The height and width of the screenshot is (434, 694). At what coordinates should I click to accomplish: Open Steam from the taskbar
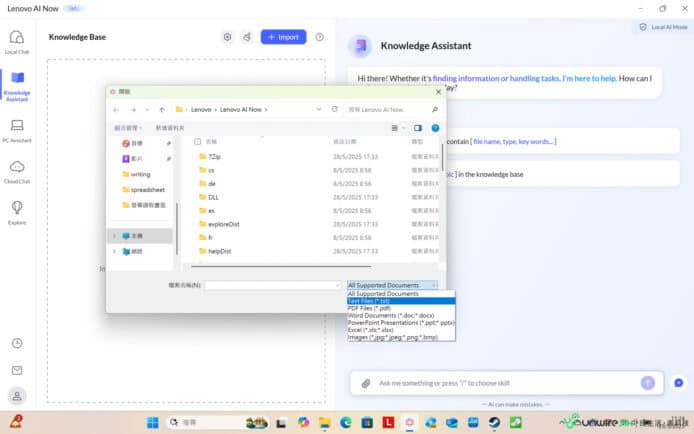(x=494, y=422)
